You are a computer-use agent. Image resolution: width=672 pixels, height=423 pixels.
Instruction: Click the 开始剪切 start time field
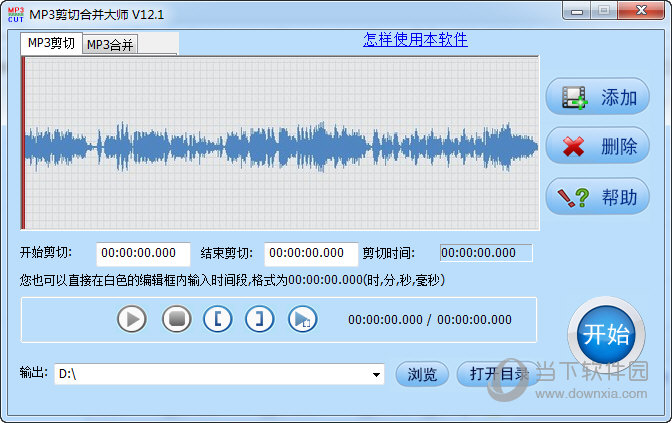pos(143,253)
